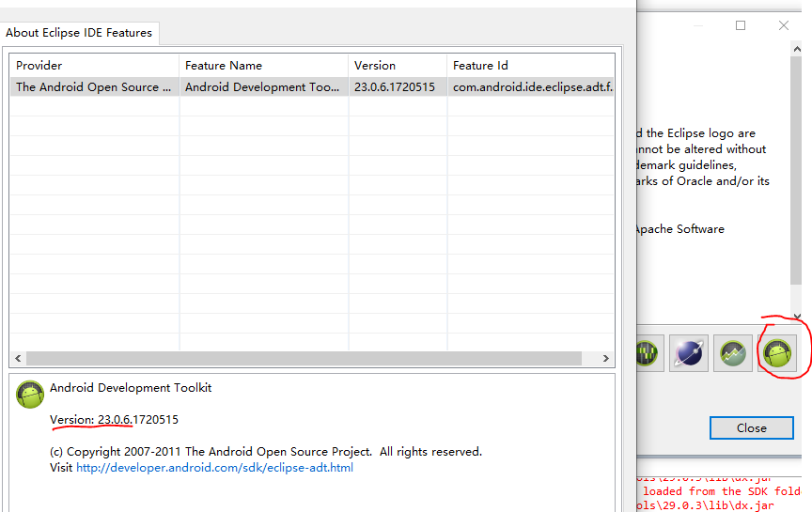Sort by Feature Id column header

[531, 65]
